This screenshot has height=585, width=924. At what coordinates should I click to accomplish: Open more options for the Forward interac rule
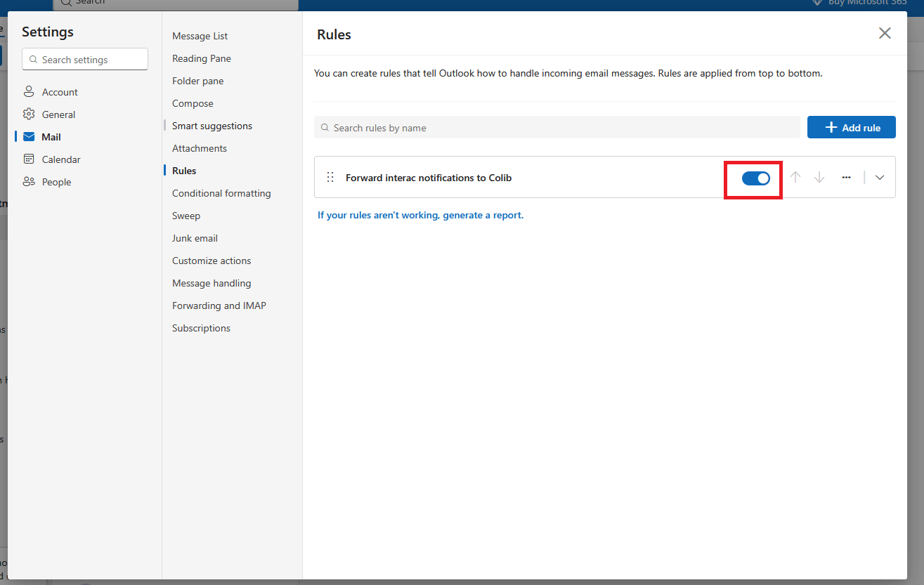846,178
